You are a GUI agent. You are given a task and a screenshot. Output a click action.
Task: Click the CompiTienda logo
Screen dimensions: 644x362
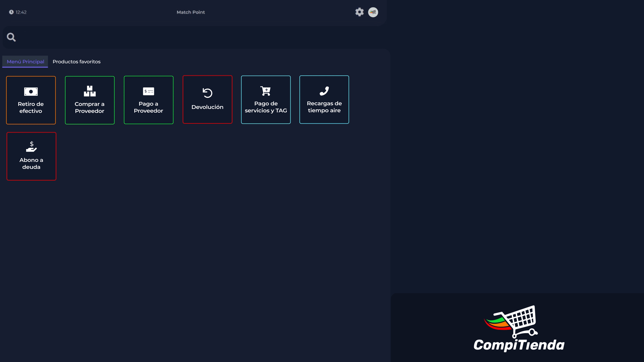(x=519, y=328)
